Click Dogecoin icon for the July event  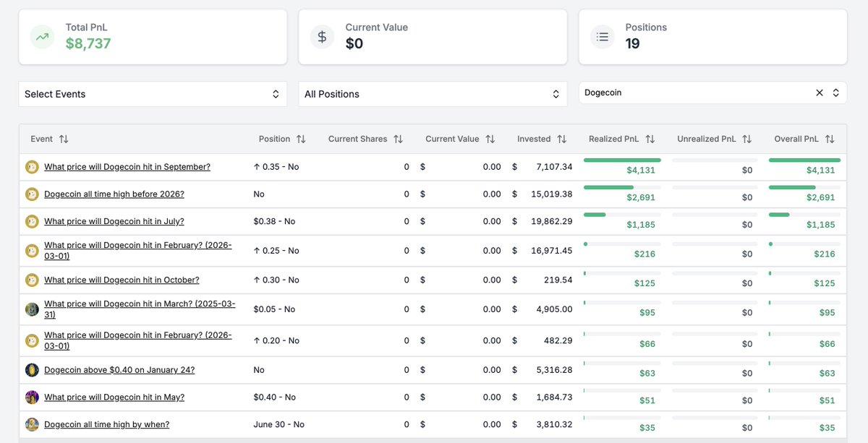click(x=32, y=221)
